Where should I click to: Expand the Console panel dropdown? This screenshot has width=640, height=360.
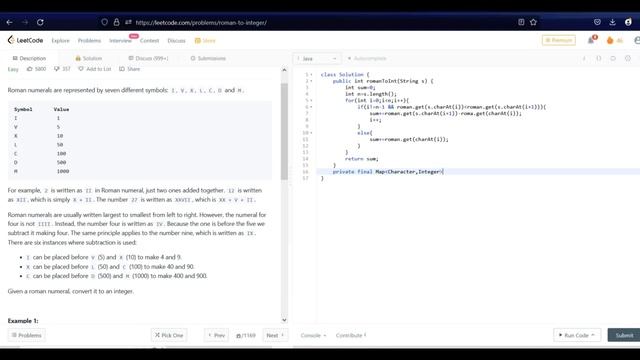click(x=313, y=336)
